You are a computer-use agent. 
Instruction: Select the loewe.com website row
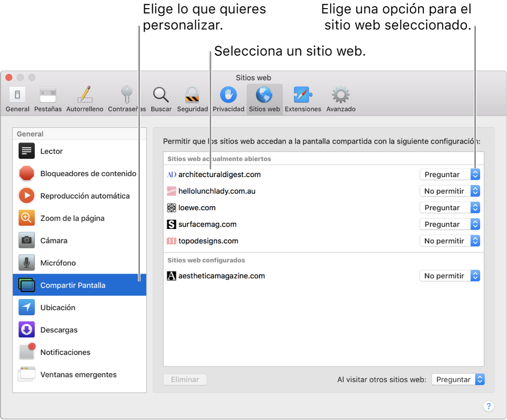click(x=197, y=207)
